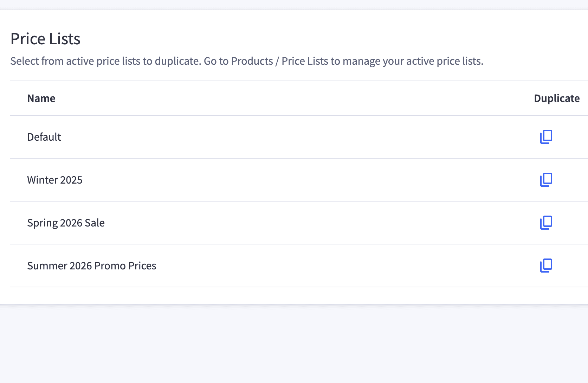Image resolution: width=588 pixels, height=383 pixels.
Task: Click the 'Select from active price lists' sentence
Action: tap(105, 61)
